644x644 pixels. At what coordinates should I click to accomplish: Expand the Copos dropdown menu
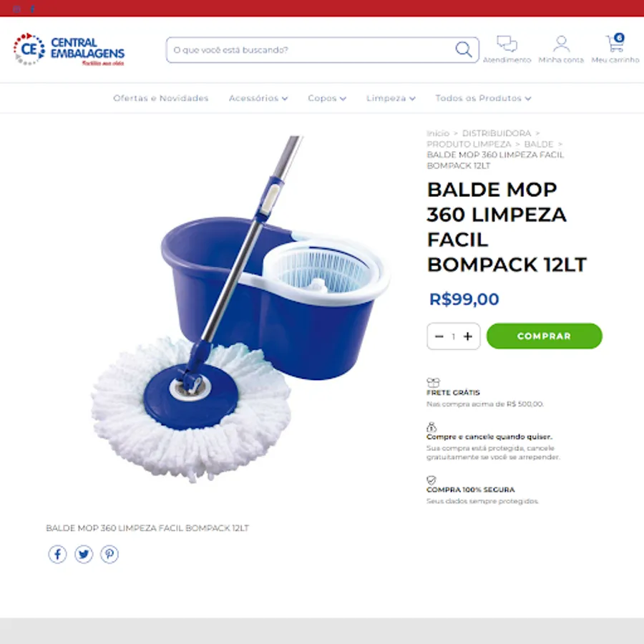[327, 98]
